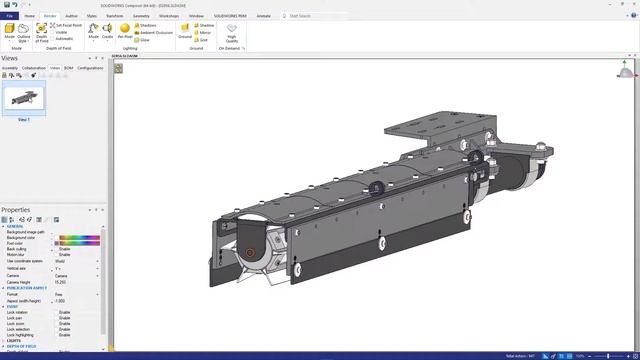Switch to the Workshops ribbon tab
The height and width of the screenshot is (360, 640).
click(169, 16)
